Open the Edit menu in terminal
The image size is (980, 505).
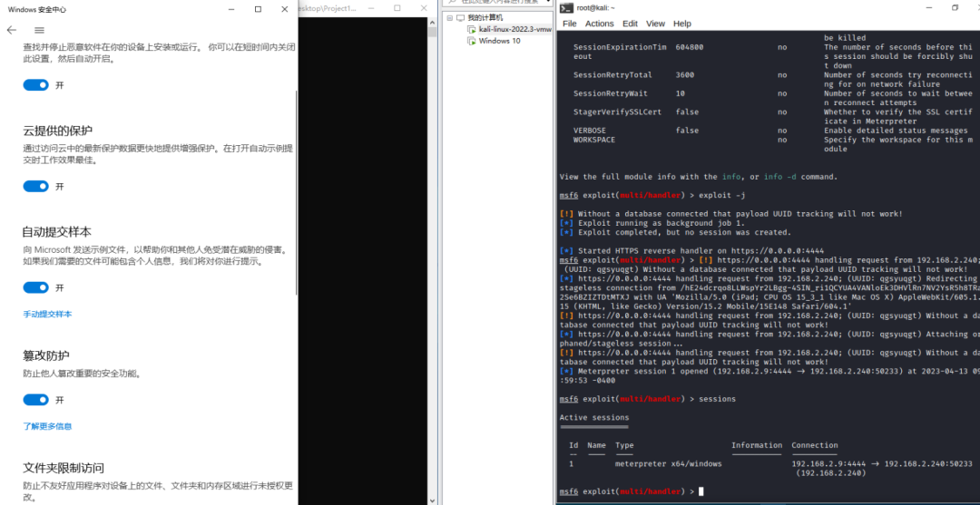point(630,24)
